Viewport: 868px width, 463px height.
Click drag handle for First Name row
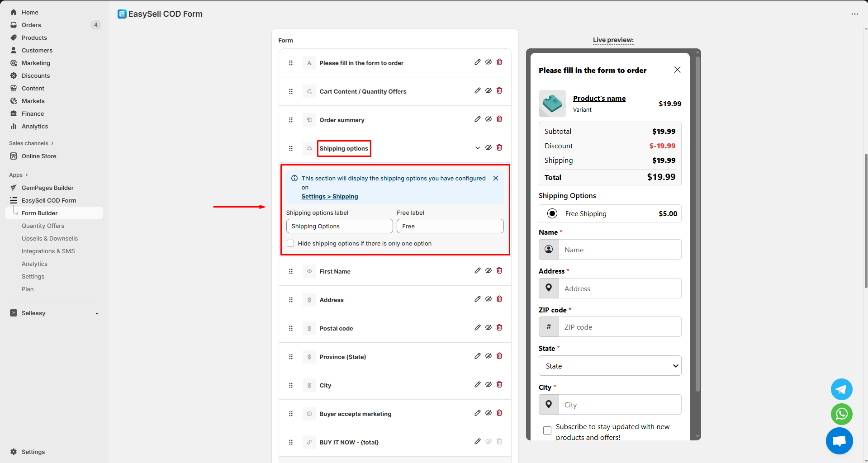(x=291, y=271)
